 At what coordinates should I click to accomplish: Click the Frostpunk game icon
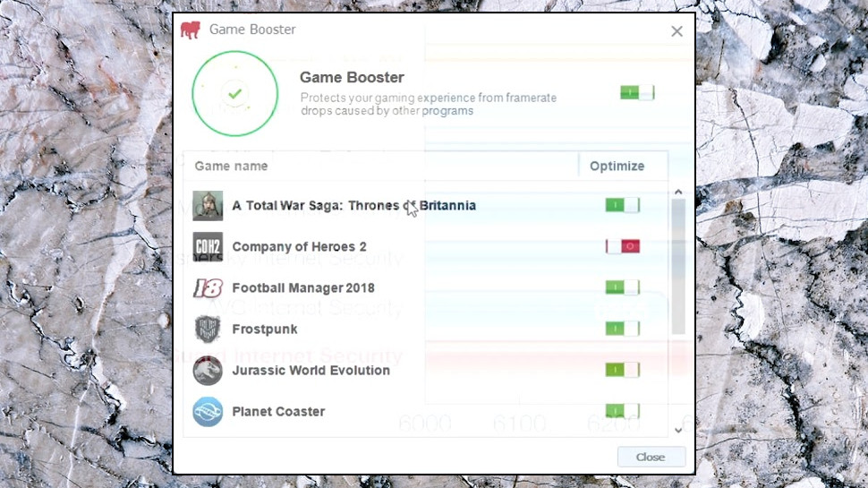[x=208, y=329]
